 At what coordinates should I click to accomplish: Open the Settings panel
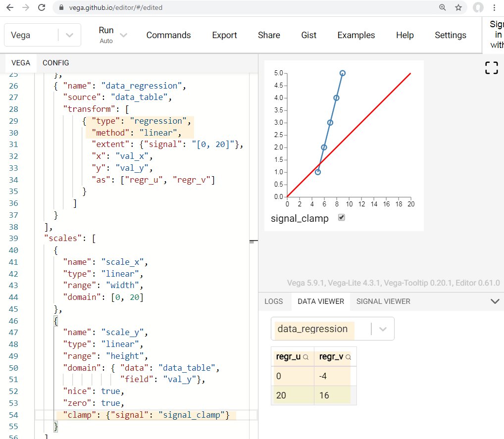tap(451, 35)
